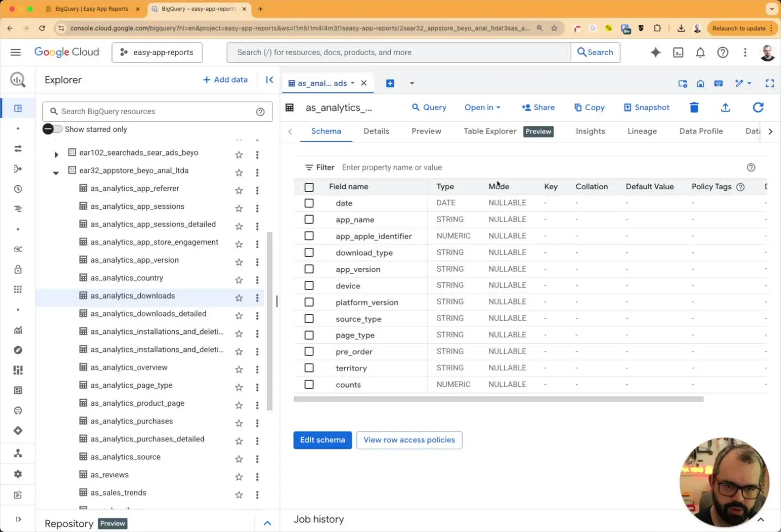Expand the Job history panel
The width and height of the screenshot is (781, 532).
click(x=760, y=520)
